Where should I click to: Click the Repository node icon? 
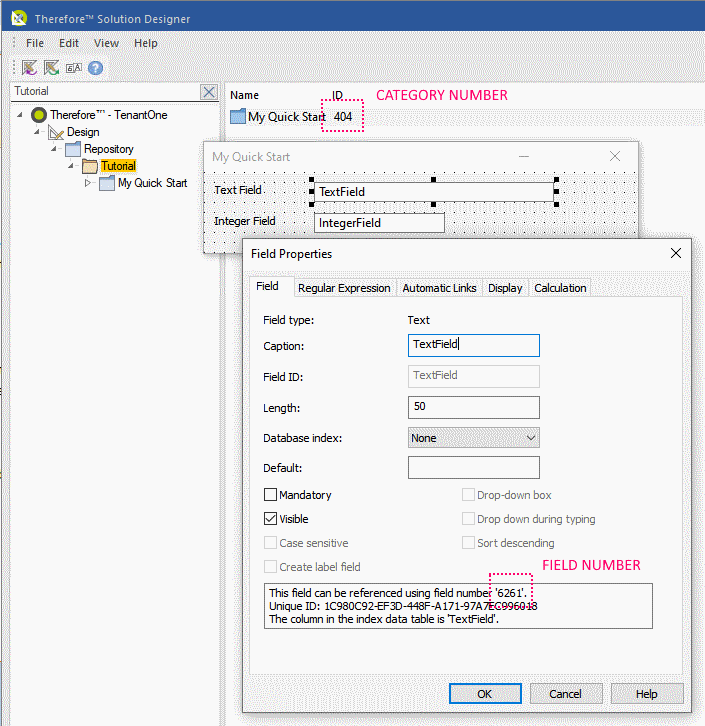tap(73, 149)
